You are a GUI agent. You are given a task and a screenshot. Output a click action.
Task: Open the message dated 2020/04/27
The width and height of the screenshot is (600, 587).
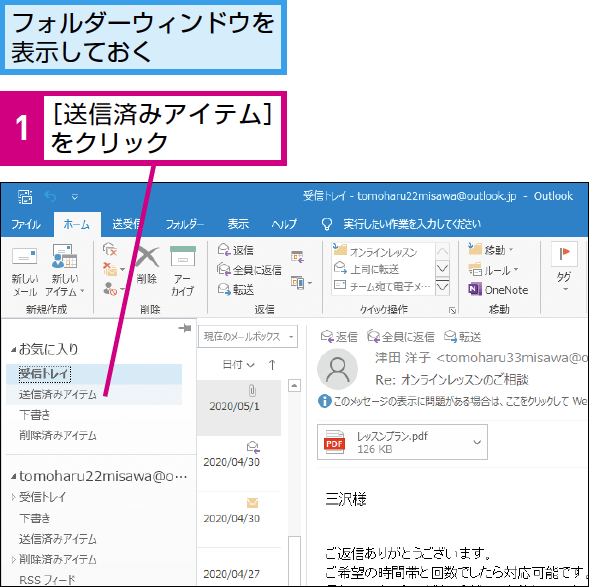tap(239, 567)
